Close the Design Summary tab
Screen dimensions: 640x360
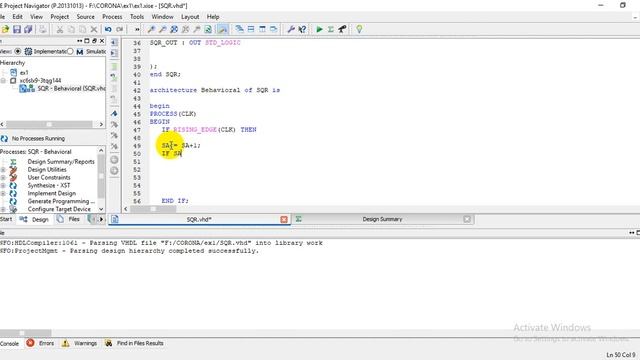tap(467, 220)
